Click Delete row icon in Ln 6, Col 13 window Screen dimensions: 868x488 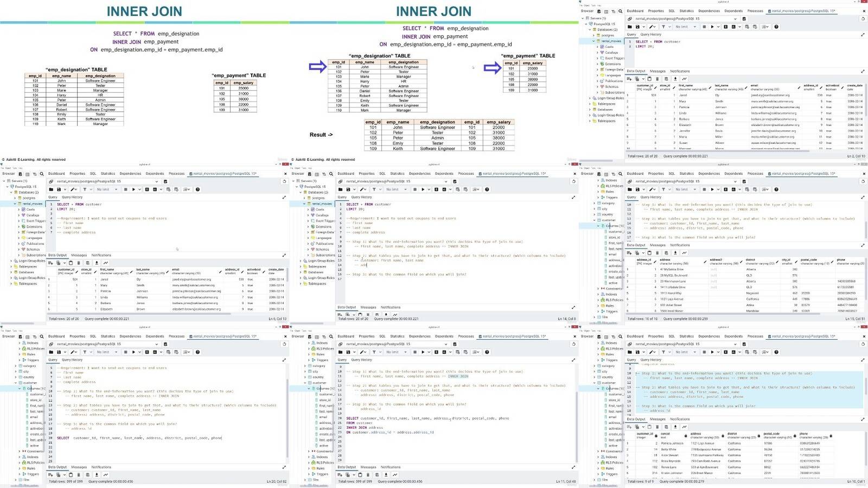pyautogui.click(x=79, y=263)
